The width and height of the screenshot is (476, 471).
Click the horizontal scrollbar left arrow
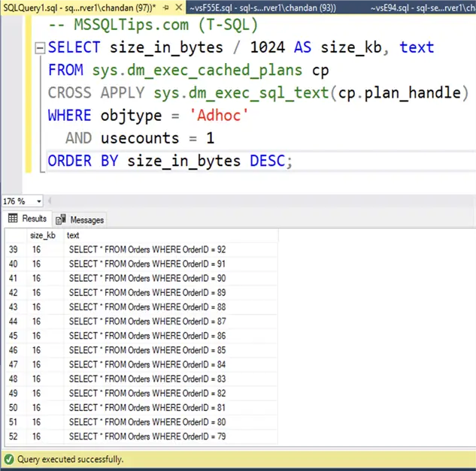[50, 201]
